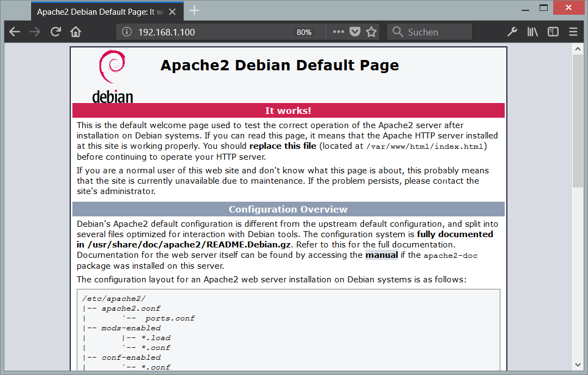Click the 'apache2.conf' tree entry
The width and height of the screenshot is (588, 375).
tap(131, 309)
